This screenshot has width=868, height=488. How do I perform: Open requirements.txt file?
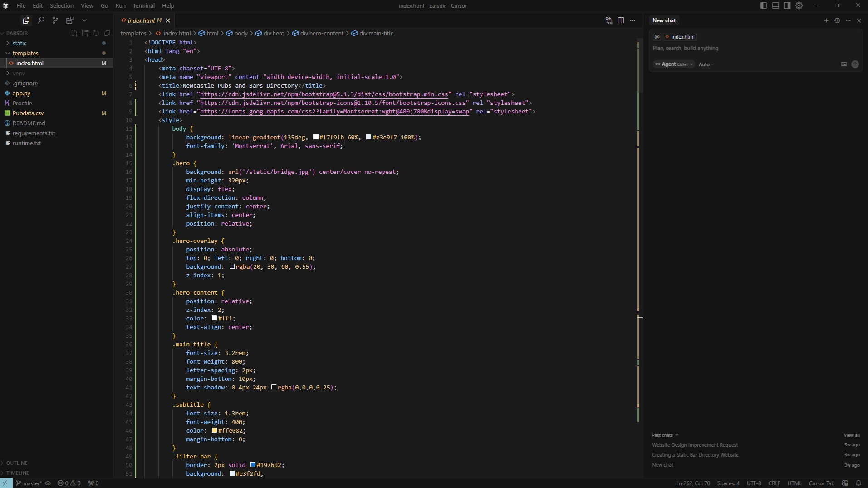tap(34, 133)
